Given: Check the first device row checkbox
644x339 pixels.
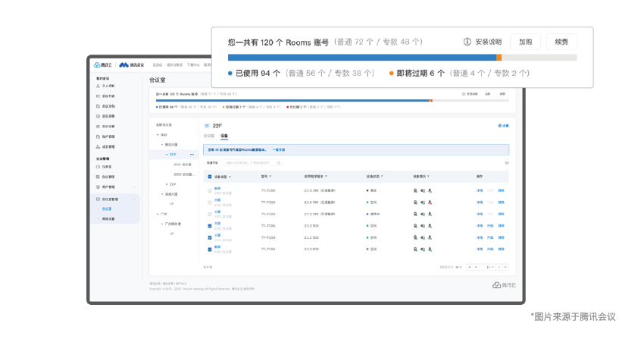Looking at the screenshot, I should click(x=210, y=190).
